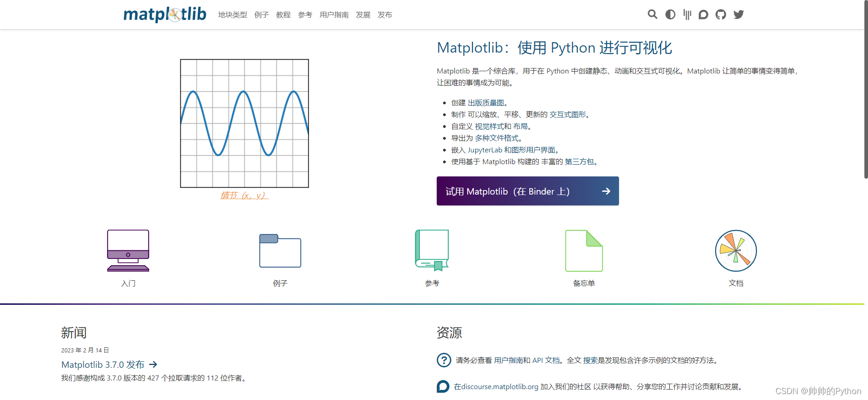Screen dimensions: 868x400
Task: Click the 新闻 heading
Action: (74, 333)
